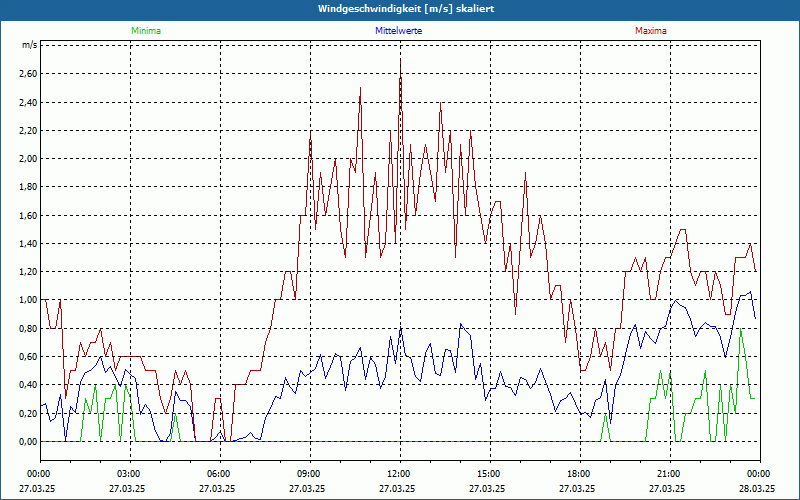800x500 pixels.
Task: Click the 0,00 y-axis baseline label
Action: (27, 441)
